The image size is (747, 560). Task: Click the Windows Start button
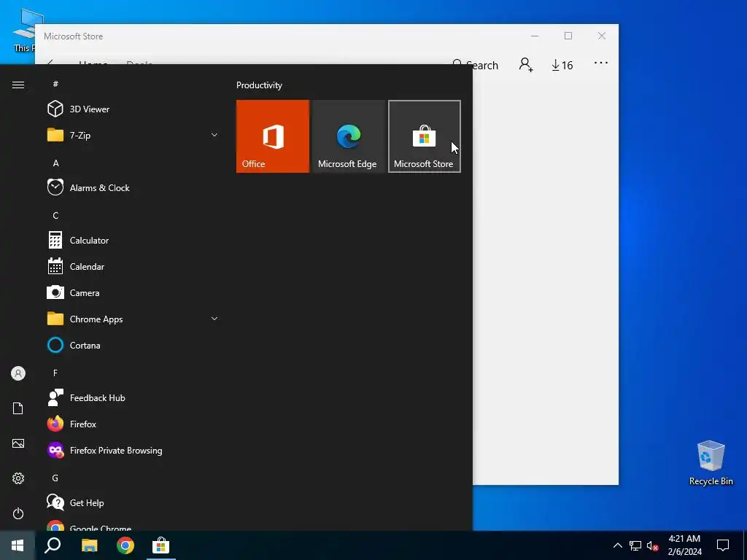pyautogui.click(x=18, y=545)
